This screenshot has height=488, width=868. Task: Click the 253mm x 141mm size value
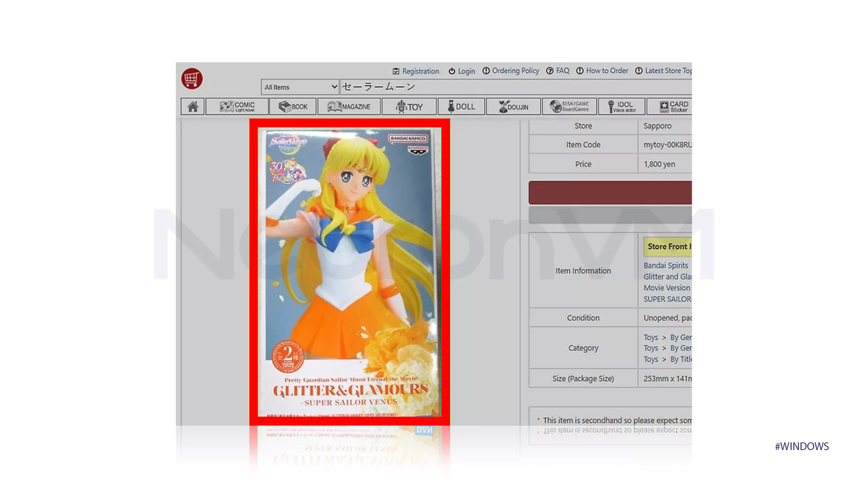click(668, 378)
